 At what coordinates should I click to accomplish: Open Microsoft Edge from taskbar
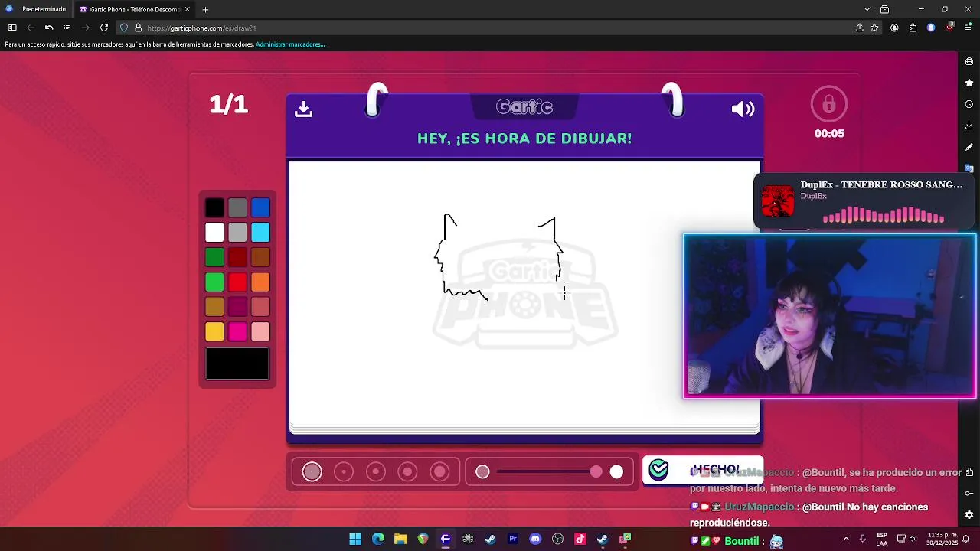click(x=378, y=539)
